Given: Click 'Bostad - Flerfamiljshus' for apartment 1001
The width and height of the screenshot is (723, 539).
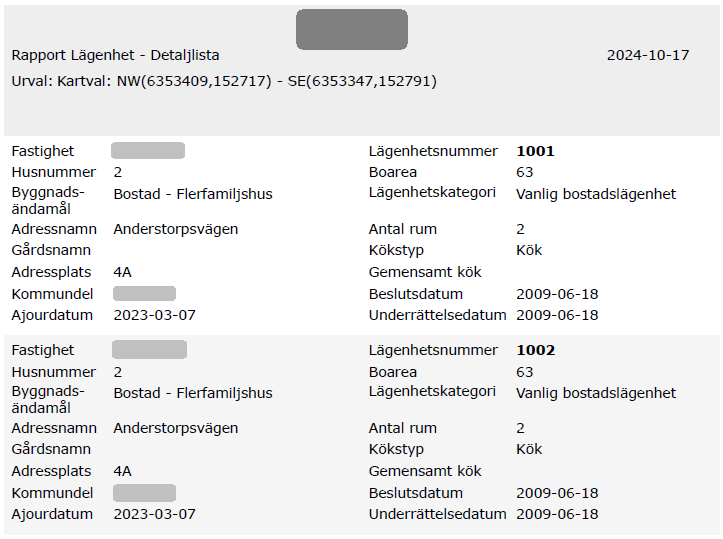Looking at the screenshot, I should [x=193, y=194].
